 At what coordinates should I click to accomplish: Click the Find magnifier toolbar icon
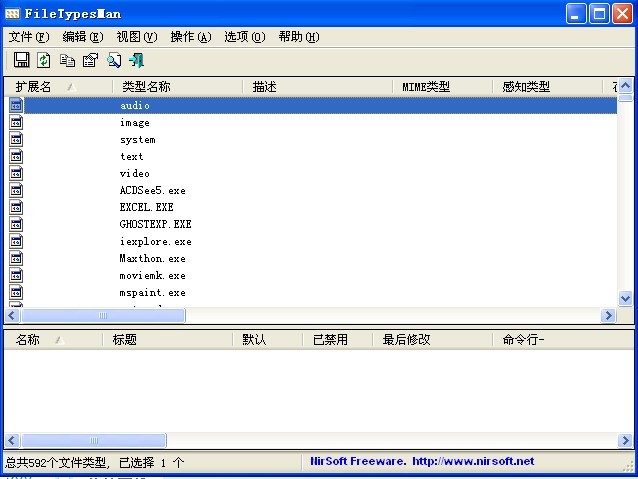tap(114, 60)
